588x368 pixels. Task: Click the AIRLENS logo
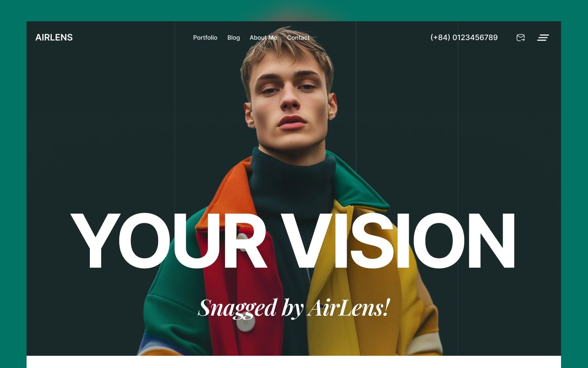tap(54, 38)
